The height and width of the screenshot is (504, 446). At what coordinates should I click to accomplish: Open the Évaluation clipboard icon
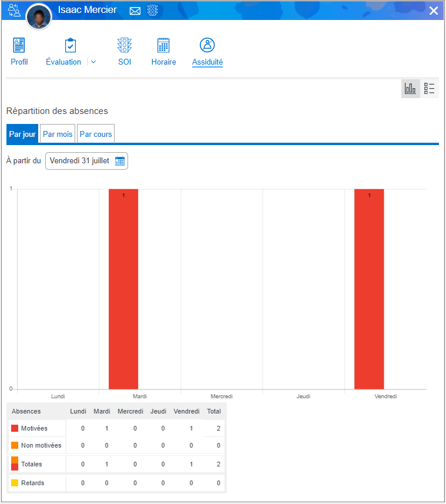71,46
